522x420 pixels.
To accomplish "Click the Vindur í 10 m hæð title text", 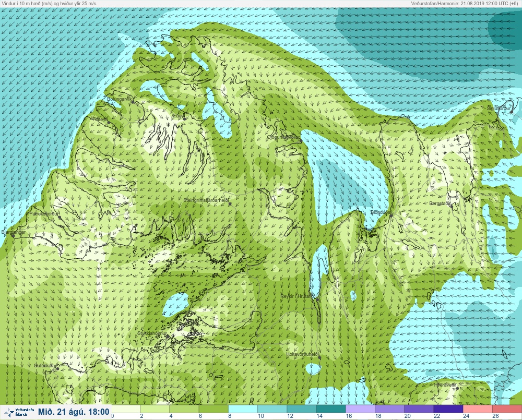I will [x=49, y=3].
